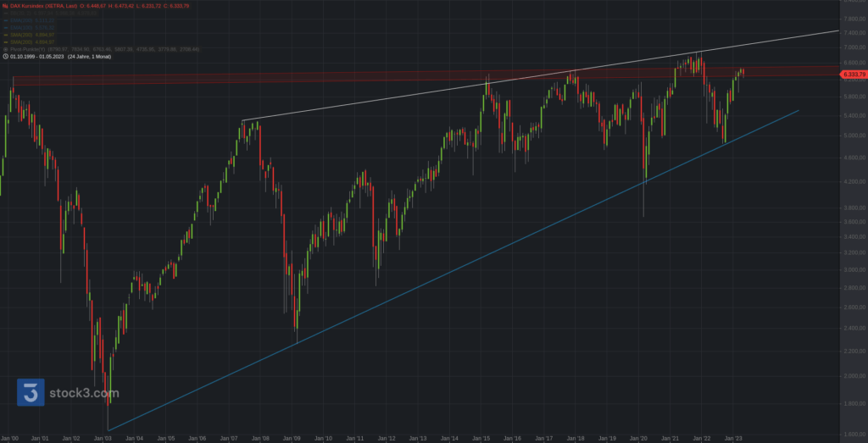The image size is (868, 443).
Task: Click the stock3 square logo icon
Action: click(x=31, y=393)
